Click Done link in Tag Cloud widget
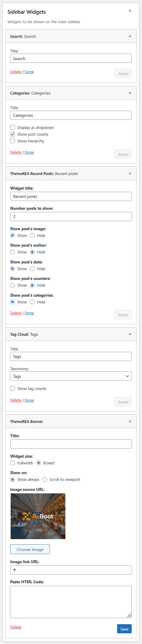 (x=29, y=400)
